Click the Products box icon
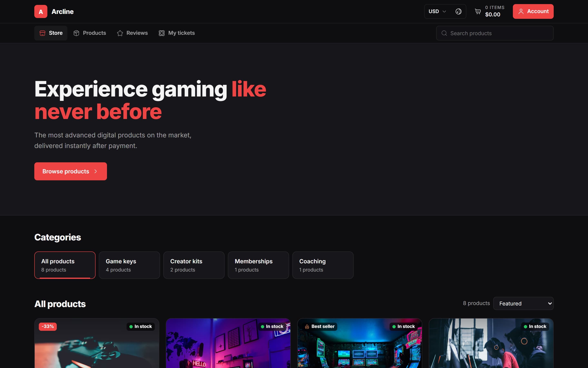The height and width of the screenshot is (368, 588). tap(76, 33)
